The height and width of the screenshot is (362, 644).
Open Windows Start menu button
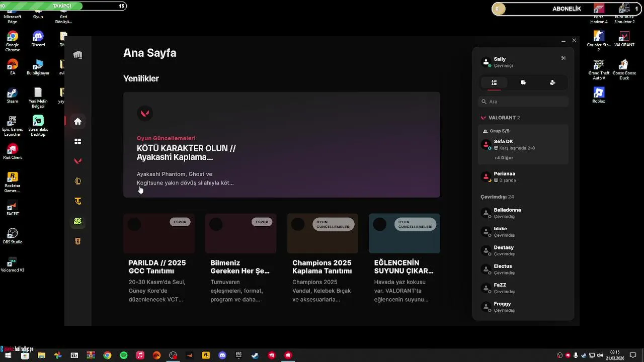pos(8,355)
